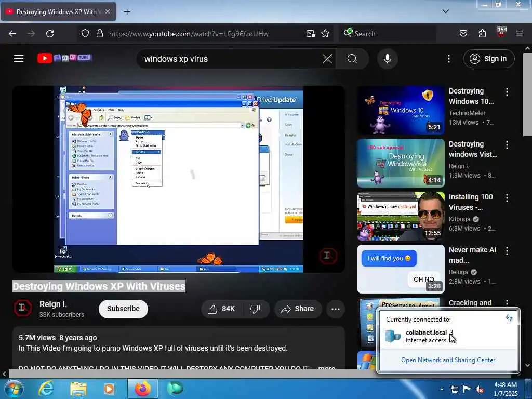Open YouTube settings three-dot menu
The width and height of the screenshot is (532, 399).
pyautogui.click(x=448, y=59)
